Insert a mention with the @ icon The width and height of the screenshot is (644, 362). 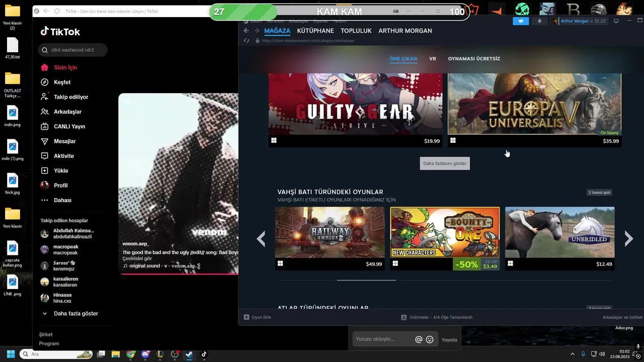pos(419,339)
